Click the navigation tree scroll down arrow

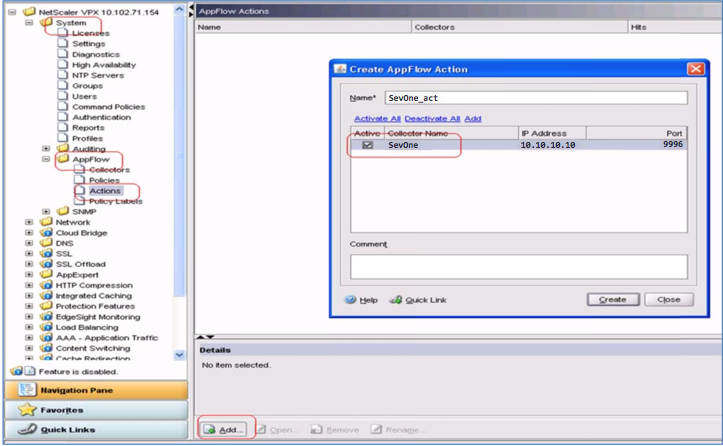tap(179, 355)
